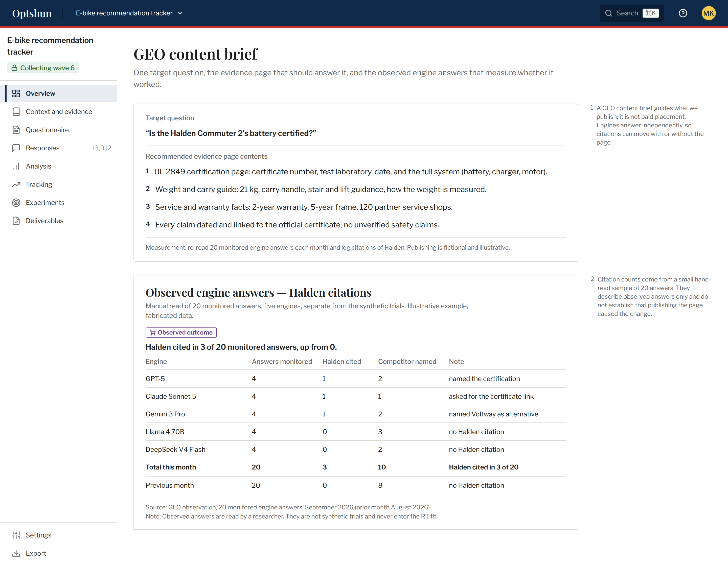Viewport: 728px width, 566px height.
Task: Click the Export download icon
Action: tap(16, 553)
